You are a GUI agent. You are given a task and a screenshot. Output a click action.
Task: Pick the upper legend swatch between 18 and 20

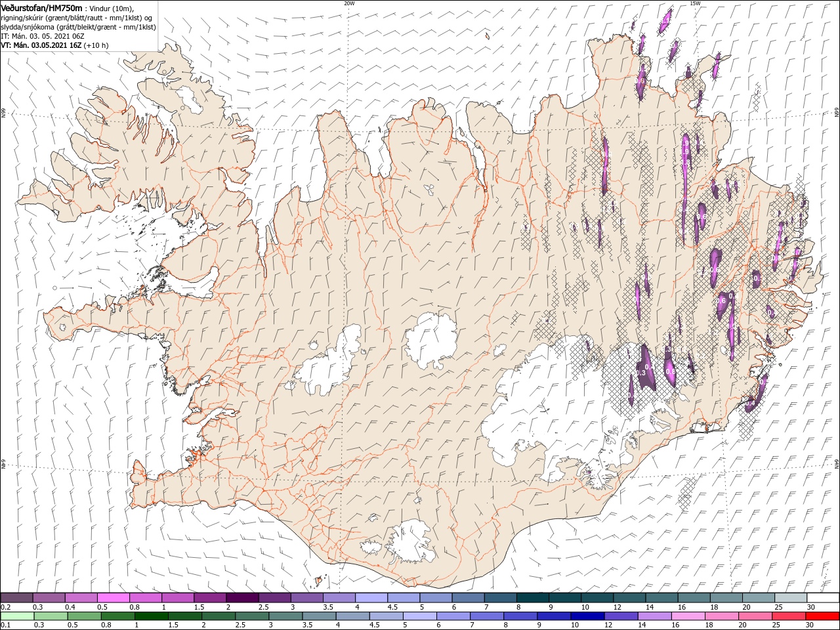point(726,598)
